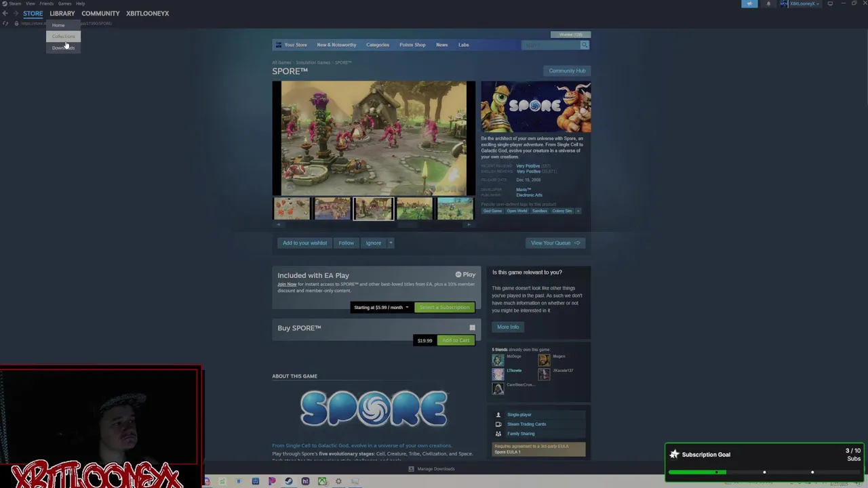868x488 pixels.
Task: Click the Wishlist button
Action: [x=571, y=35]
